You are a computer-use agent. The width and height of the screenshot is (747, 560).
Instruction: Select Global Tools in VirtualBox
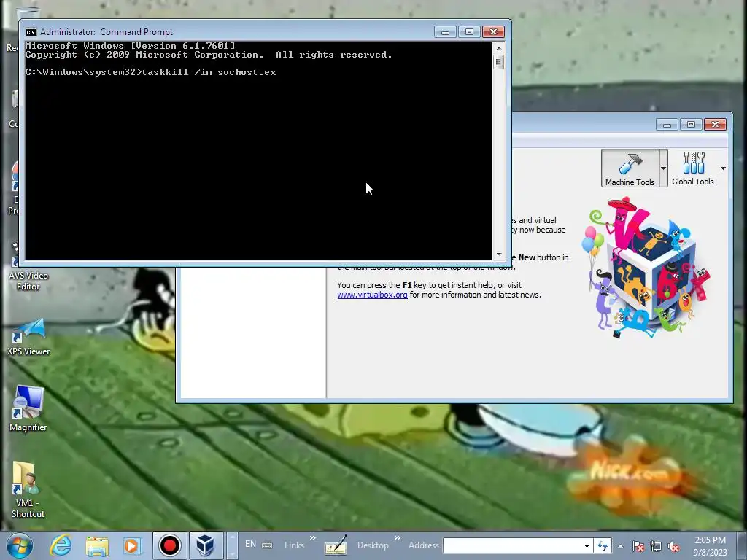693,168
